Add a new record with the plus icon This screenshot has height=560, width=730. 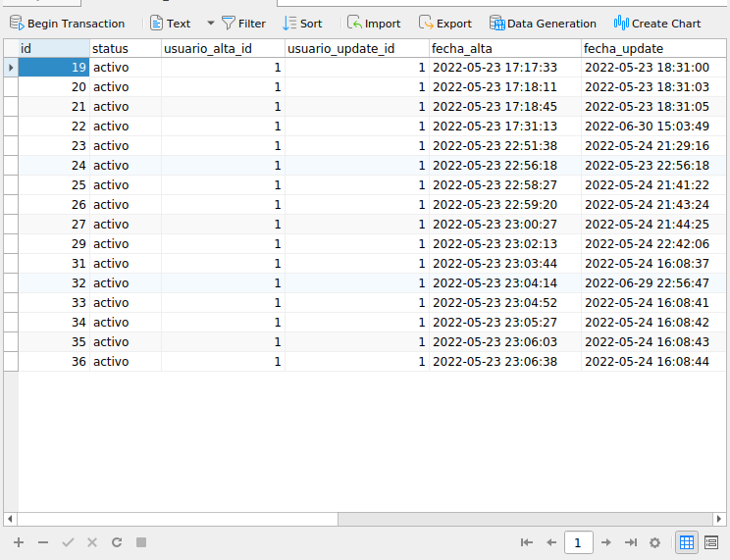pos(19,542)
